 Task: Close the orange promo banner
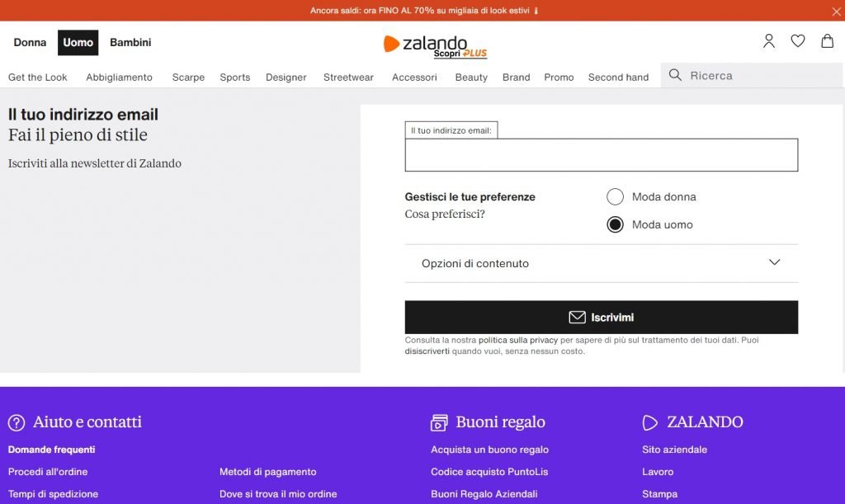[836, 12]
